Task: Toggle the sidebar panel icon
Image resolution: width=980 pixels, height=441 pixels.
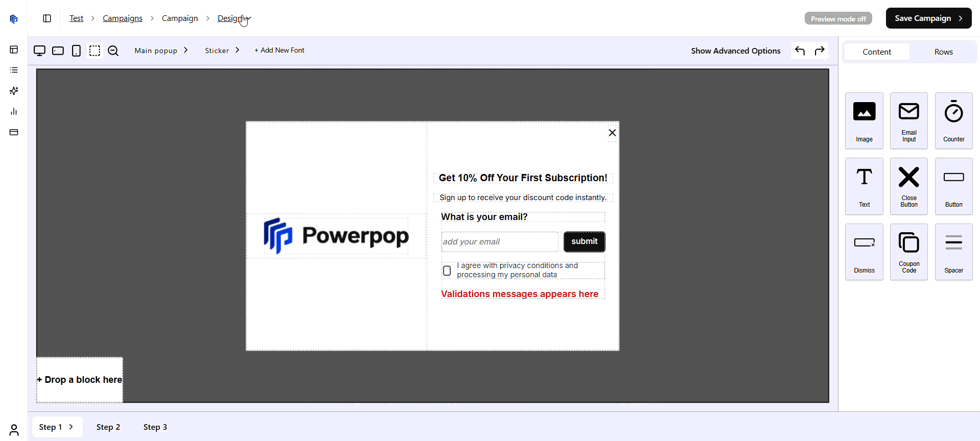Action: [47, 18]
